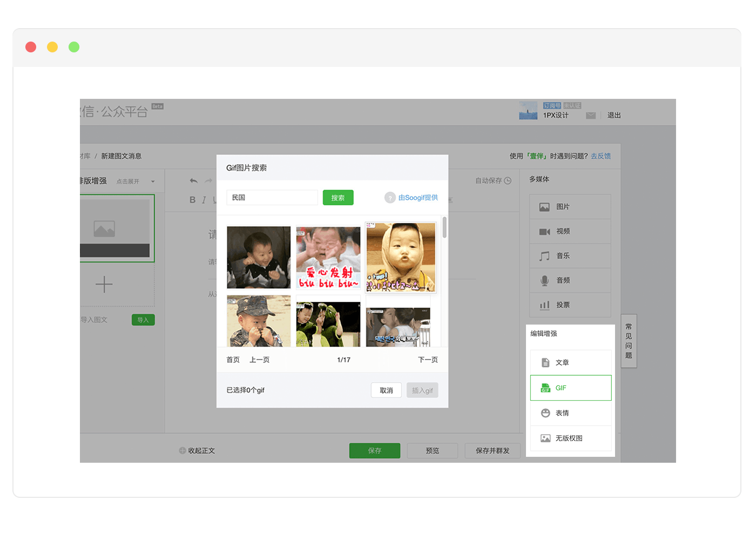756x540 pixels.
Task: Open the 文章 article tool
Action: 570,362
